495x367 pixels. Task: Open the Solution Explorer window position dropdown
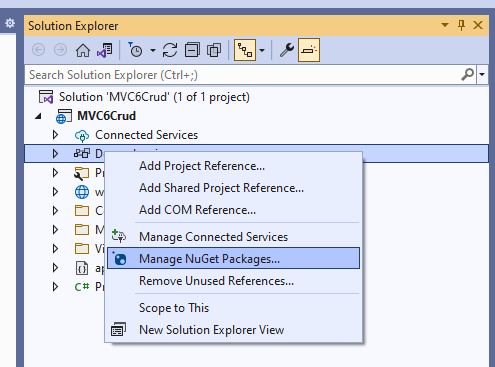pyautogui.click(x=445, y=25)
